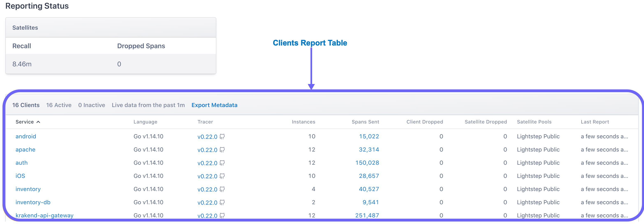Click GitHub icon in iOS row

(x=222, y=176)
